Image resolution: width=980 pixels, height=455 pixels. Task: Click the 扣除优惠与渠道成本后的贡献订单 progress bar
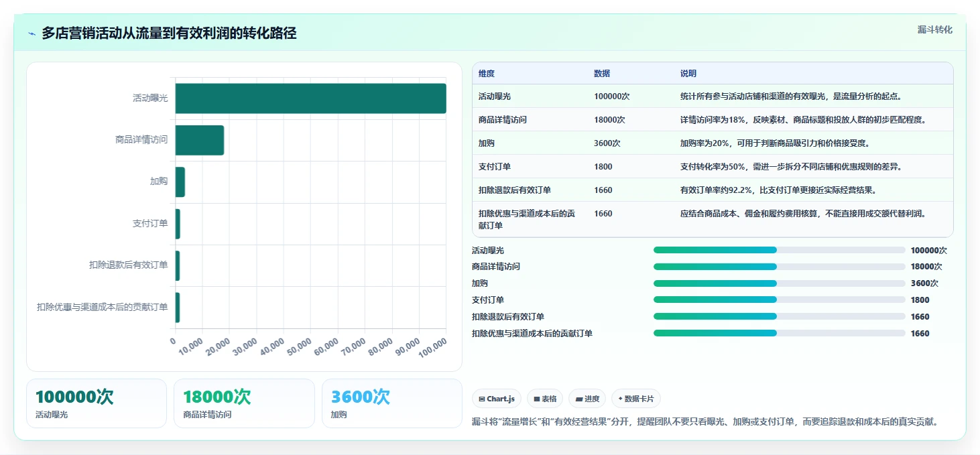coord(780,333)
